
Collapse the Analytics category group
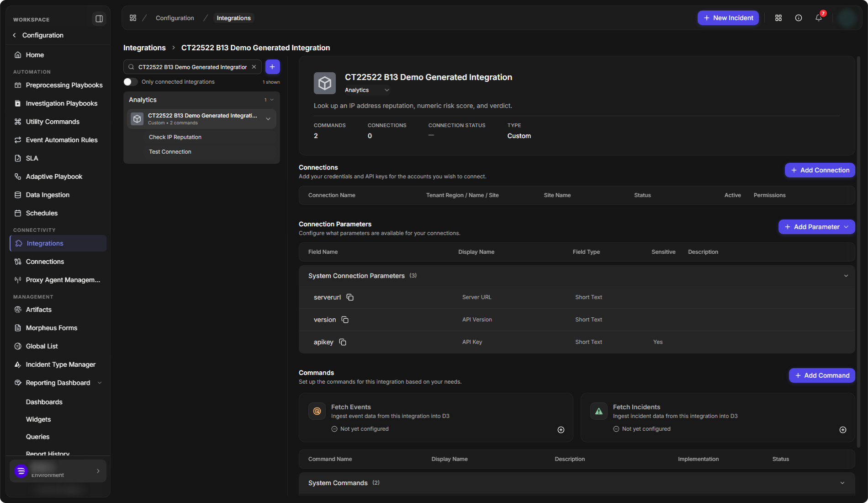coord(272,100)
